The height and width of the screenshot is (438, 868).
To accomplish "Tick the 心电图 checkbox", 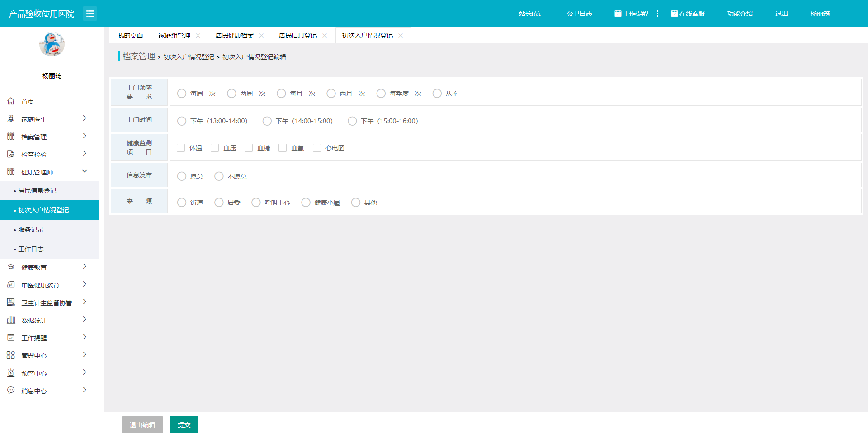I will [x=317, y=148].
